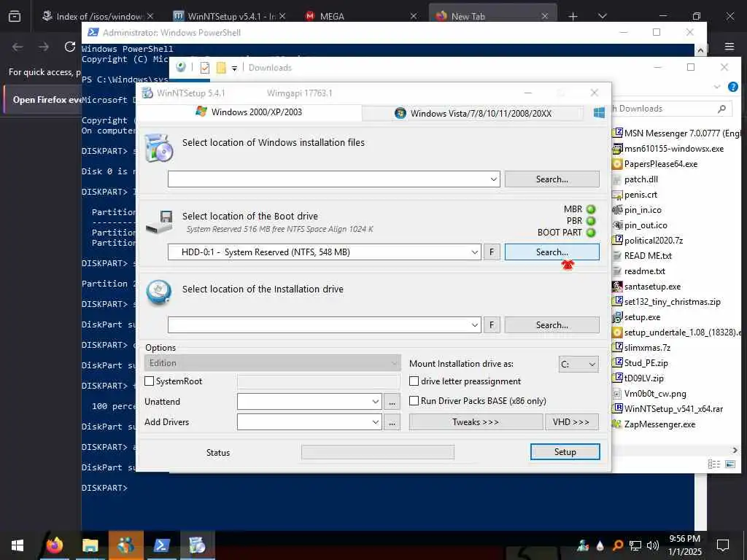Switch Explorer to large icons view
Image resolution: width=747 pixels, height=560 pixels.
coord(729,464)
